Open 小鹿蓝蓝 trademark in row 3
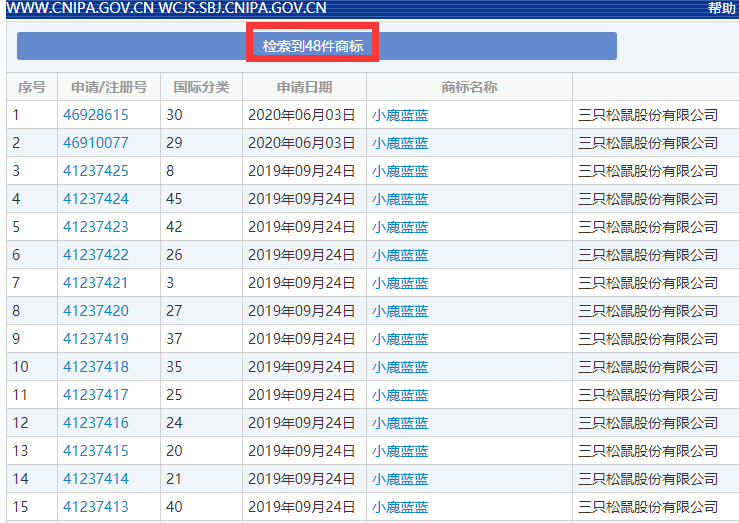This screenshot has width=739, height=523. (x=400, y=171)
